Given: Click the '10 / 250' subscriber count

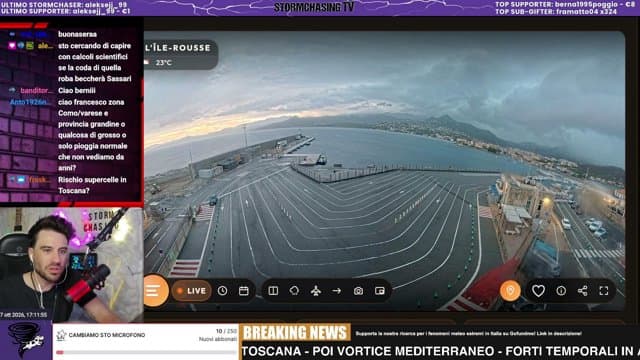Looking at the screenshot, I should [x=226, y=331].
